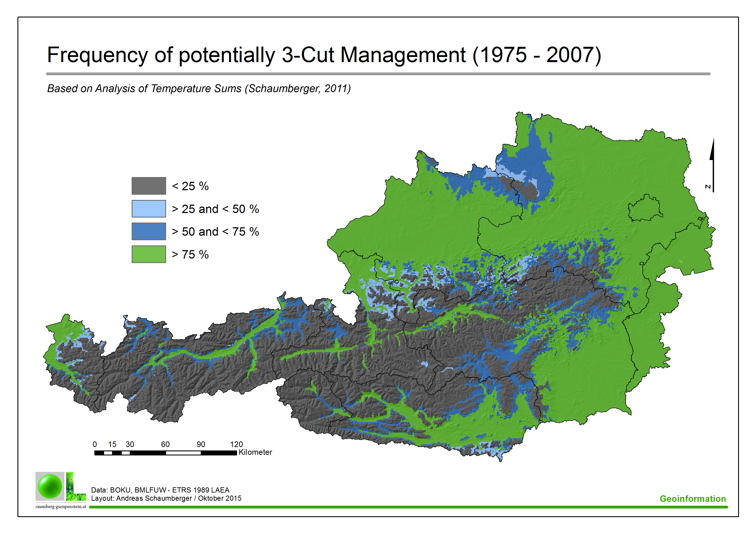Click the 'Kilometer' scale bar label
This screenshot has height=535, width=756.
pos(256,452)
